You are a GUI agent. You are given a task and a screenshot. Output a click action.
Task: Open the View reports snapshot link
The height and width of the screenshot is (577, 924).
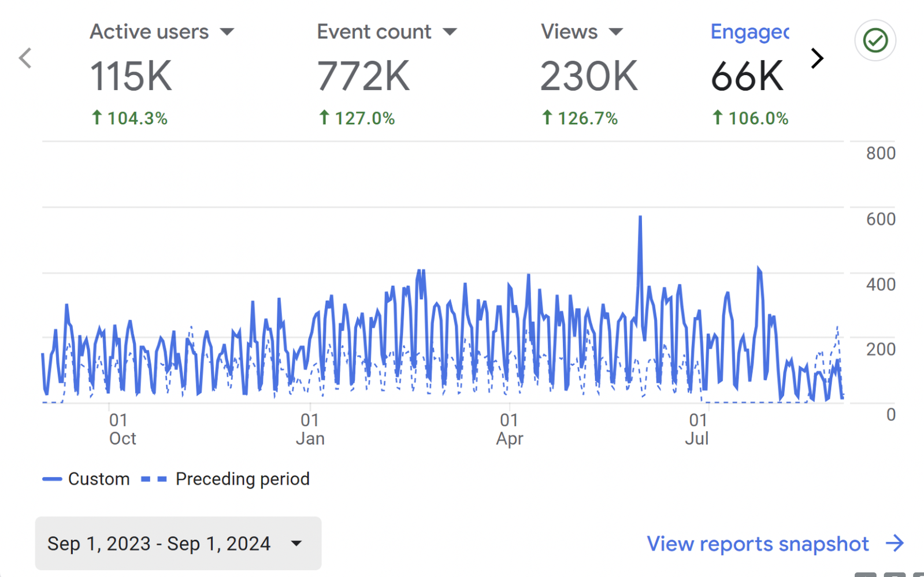758,544
